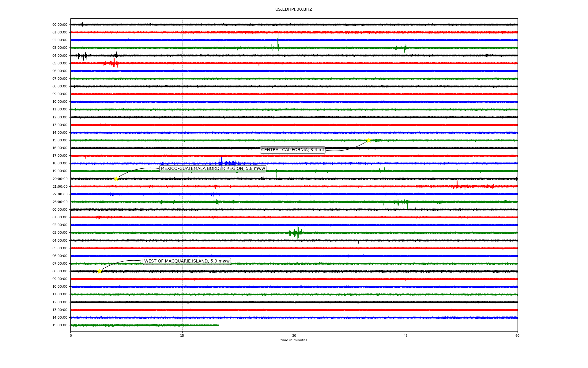Click the Central California event star marker
Image resolution: width=588 pixels, height=368 pixels.
coord(369,140)
